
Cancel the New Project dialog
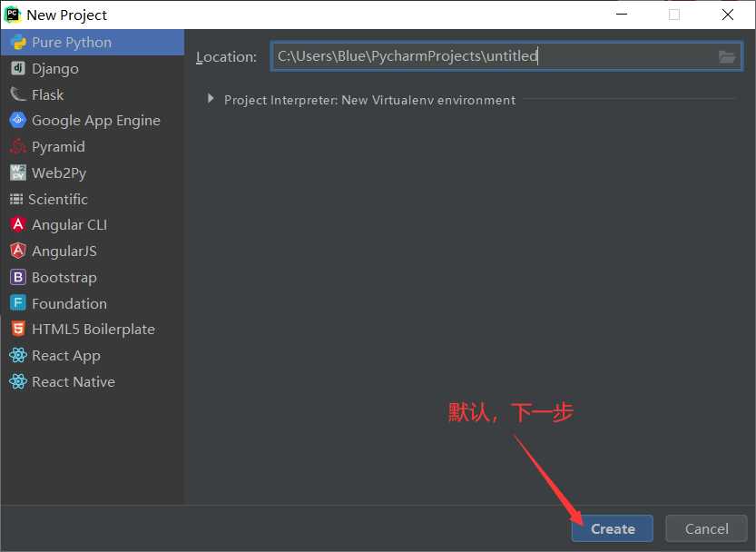tap(706, 528)
